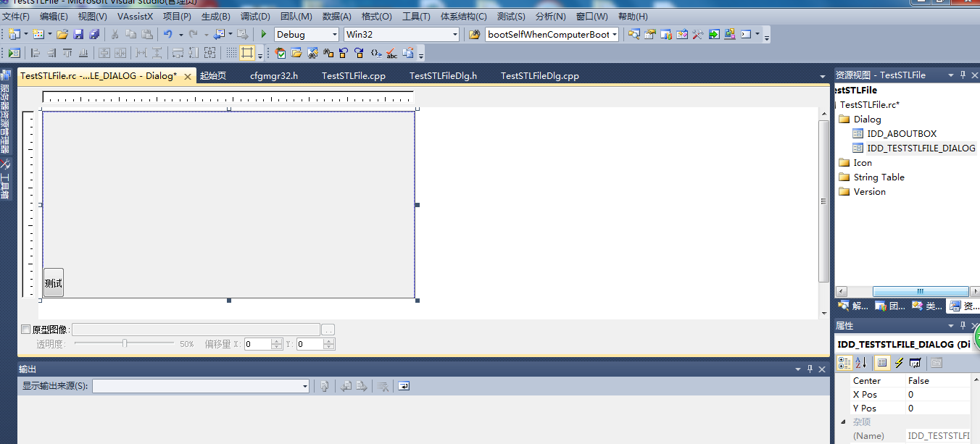
Task: Click the Undo arrow icon
Action: pos(168,34)
